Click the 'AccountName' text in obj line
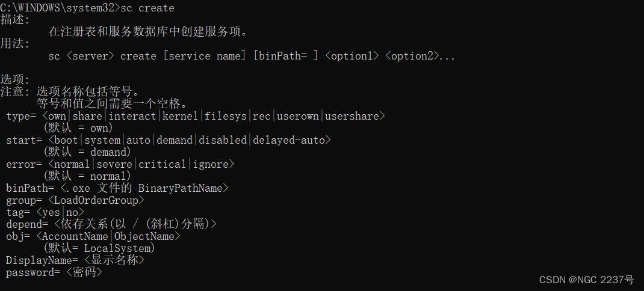Image resolution: width=644 pixels, height=291 pixels. [x=75, y=236]
